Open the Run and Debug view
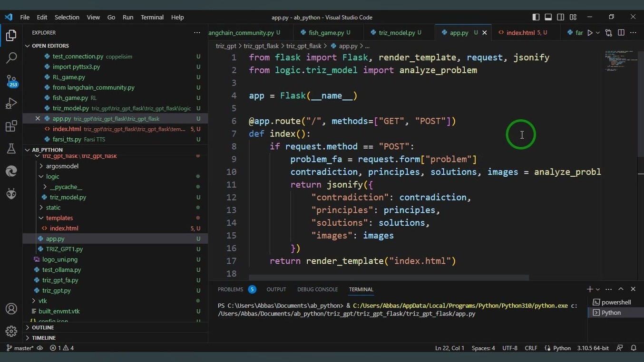The image size is (644, 362). [11, 104]
